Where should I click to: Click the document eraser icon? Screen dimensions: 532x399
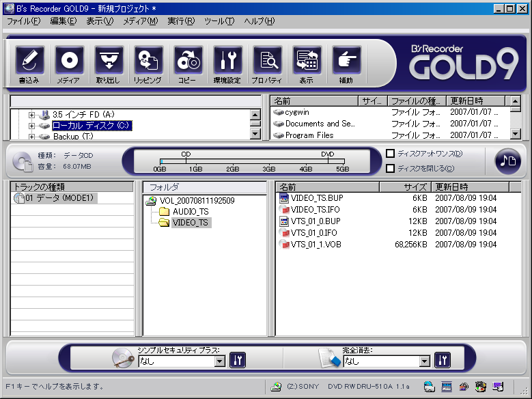tap(329, 357)
